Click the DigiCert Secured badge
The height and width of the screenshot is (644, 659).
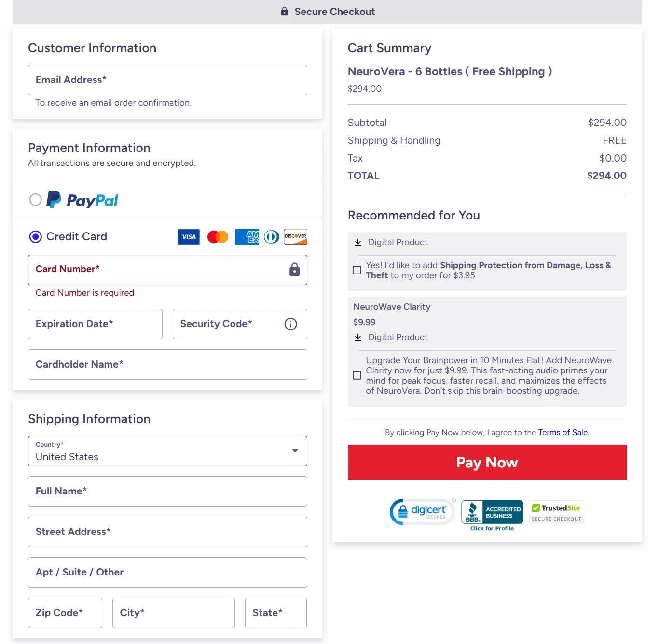[x=422, y=512]
